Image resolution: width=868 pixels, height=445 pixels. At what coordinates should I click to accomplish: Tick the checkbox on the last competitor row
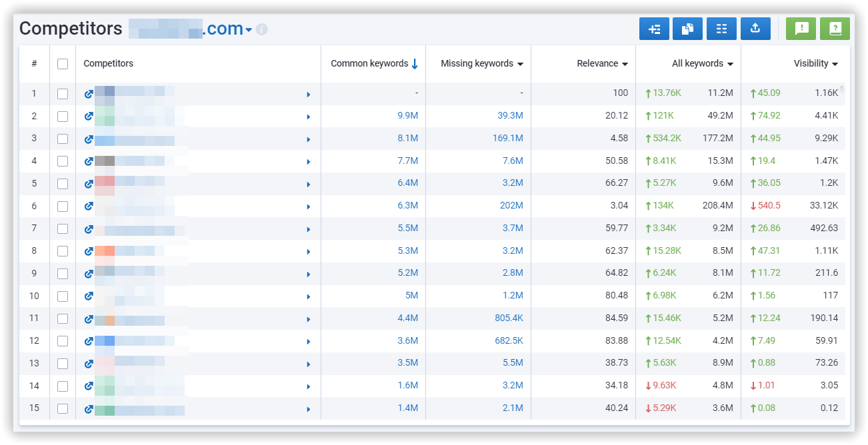(63, 408)
